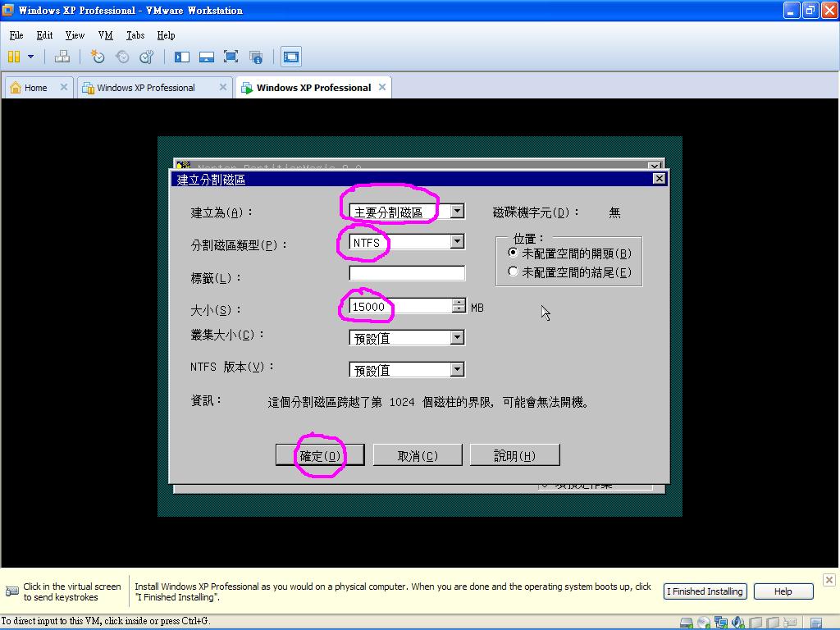The image size is (840, 630).
Task: Open the File menu
Action: point(16,35)
